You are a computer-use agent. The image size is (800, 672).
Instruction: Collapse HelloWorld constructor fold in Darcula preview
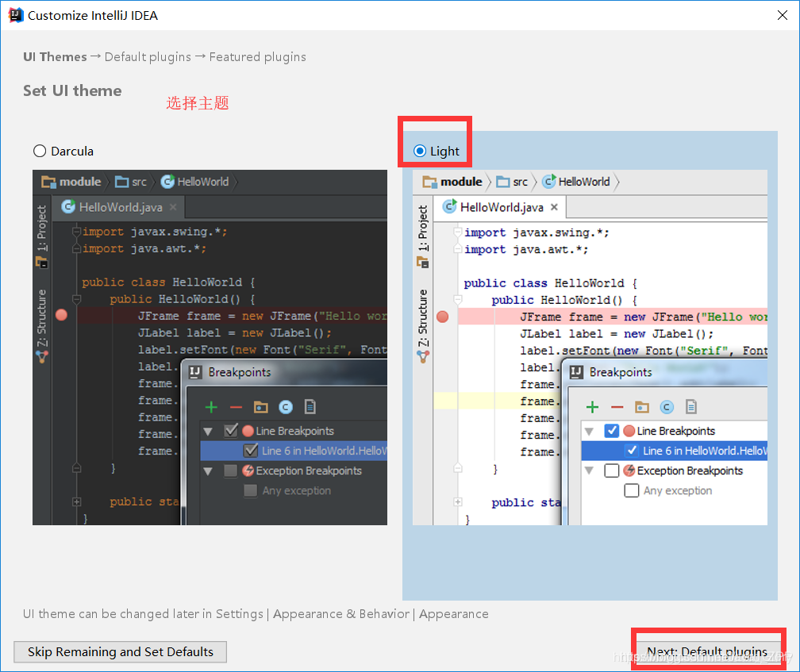click(x=76, y=299)
